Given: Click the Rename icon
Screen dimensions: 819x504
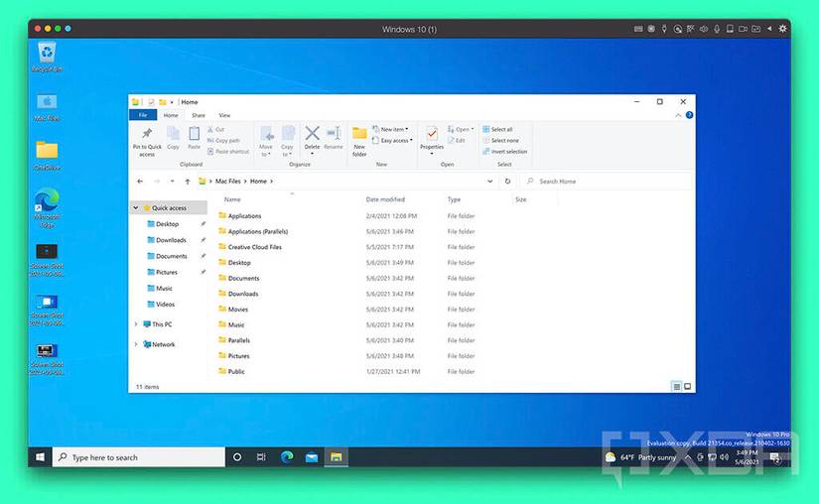Looking at the screenshot, I should (334, 134).
